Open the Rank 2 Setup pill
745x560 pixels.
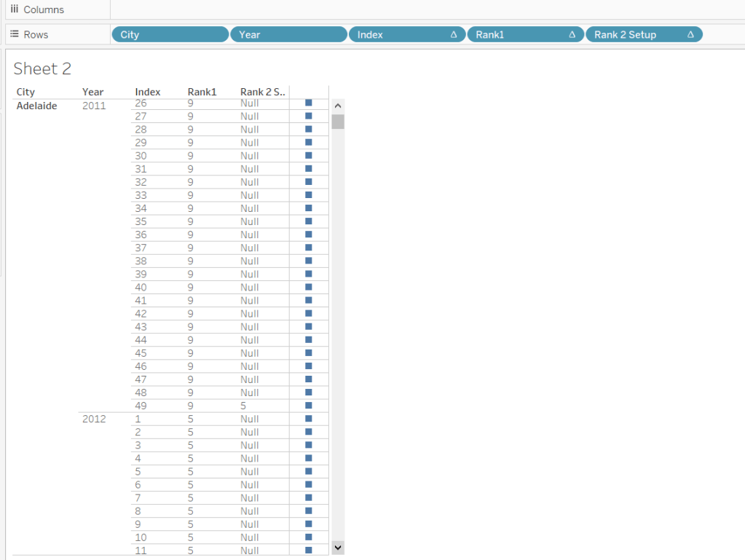pos(634,34)
